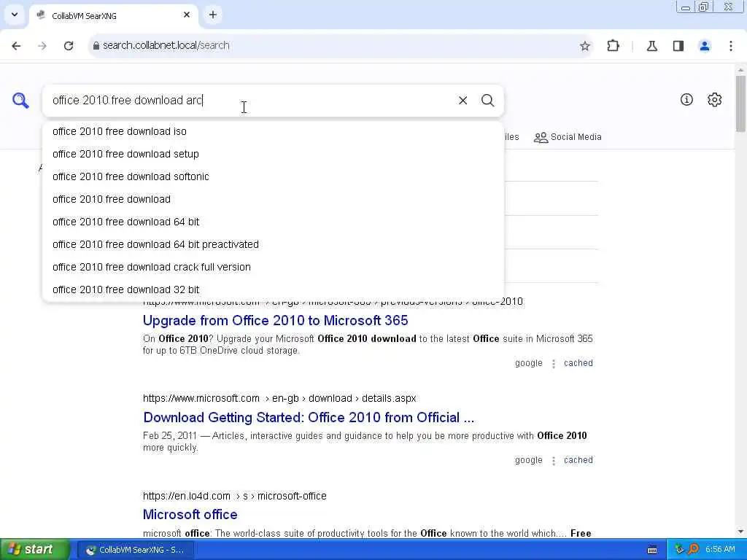Viewport: 747px width, 560px height.
Task: Click scrollbar down arrow
Action: (x=740, y=532)
